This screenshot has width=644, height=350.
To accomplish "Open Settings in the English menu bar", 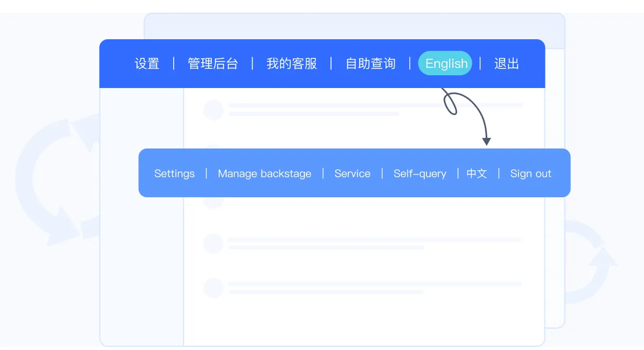I will 174,173.
